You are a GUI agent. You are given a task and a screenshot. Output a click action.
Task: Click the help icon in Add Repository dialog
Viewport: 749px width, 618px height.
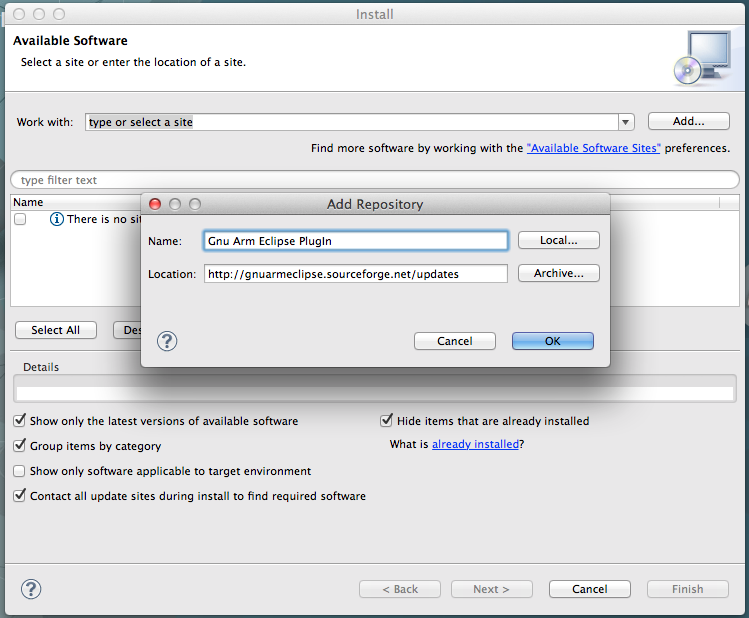[x=167, y=341]
